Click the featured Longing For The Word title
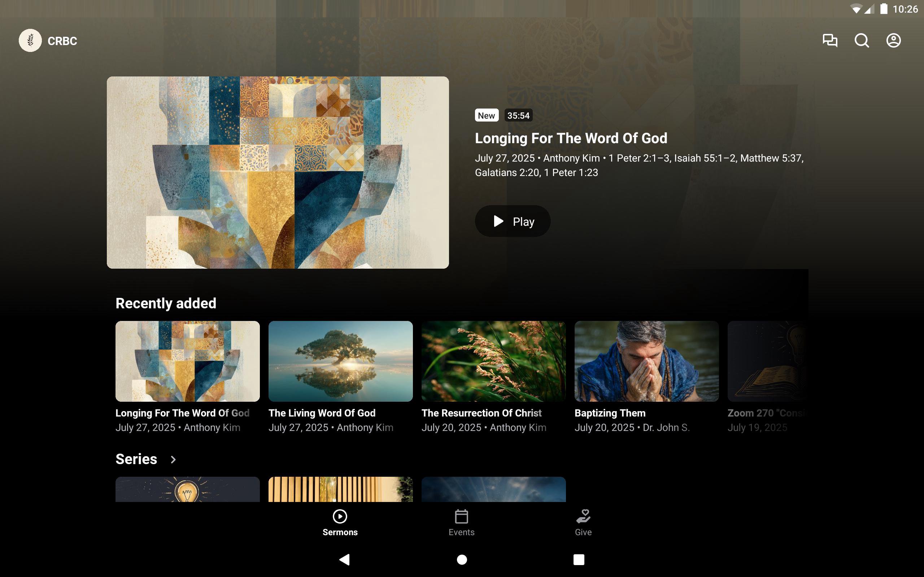The height and width of the screenshot is (577, 924). click(x=571, y=138)
